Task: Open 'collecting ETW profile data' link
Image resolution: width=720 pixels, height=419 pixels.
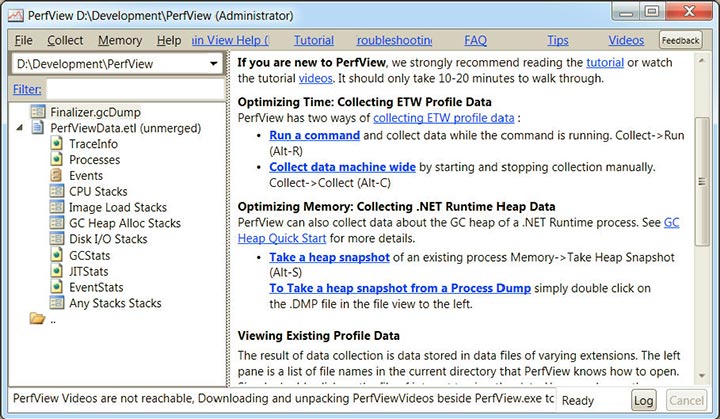Action: 444,118
